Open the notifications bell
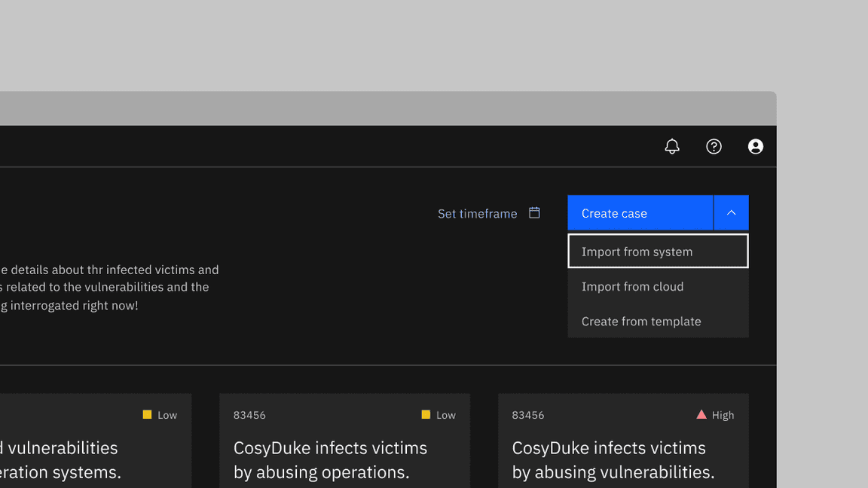 pos(672,147)
